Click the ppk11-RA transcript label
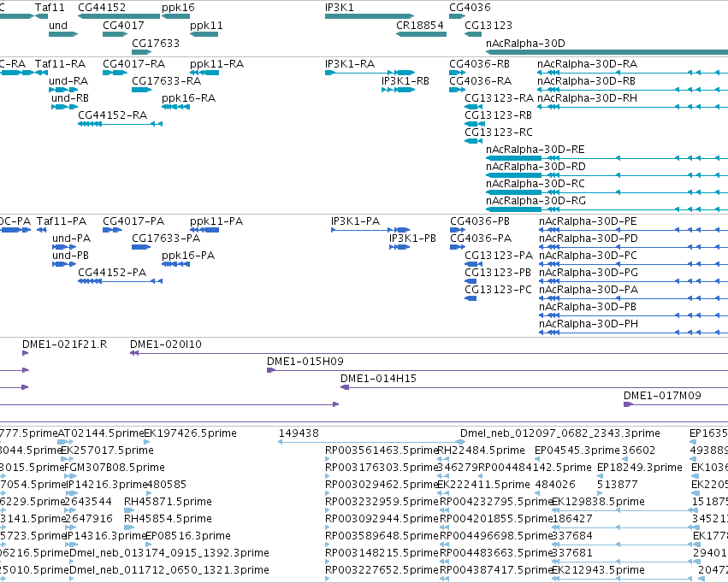Image resolution: width=728 pixels, height=583 pixels. (x=216, y=64)
